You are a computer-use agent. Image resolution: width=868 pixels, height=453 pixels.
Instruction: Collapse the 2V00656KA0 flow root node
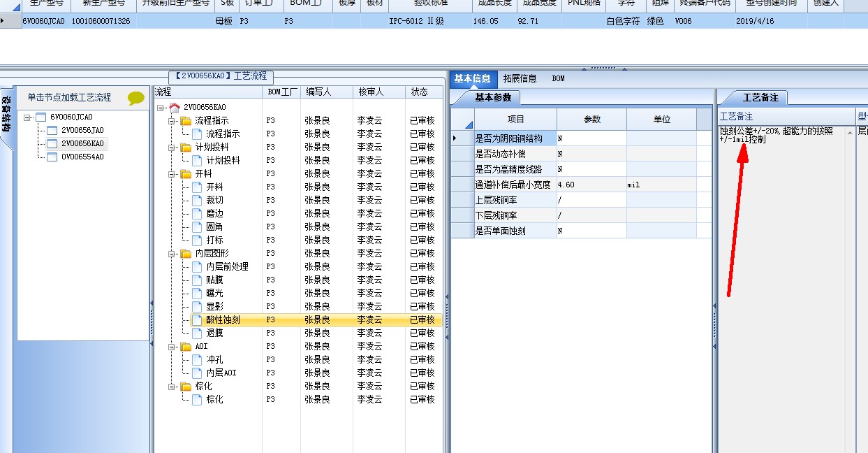point(160,108)
